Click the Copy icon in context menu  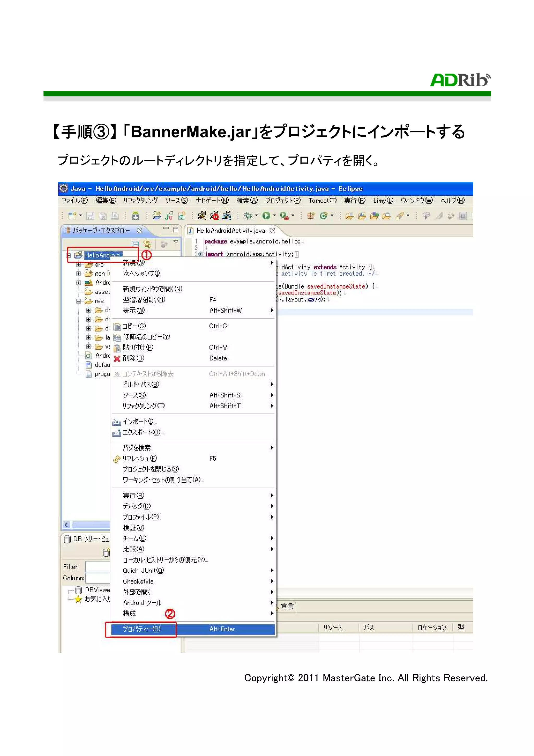click(117, 326)
